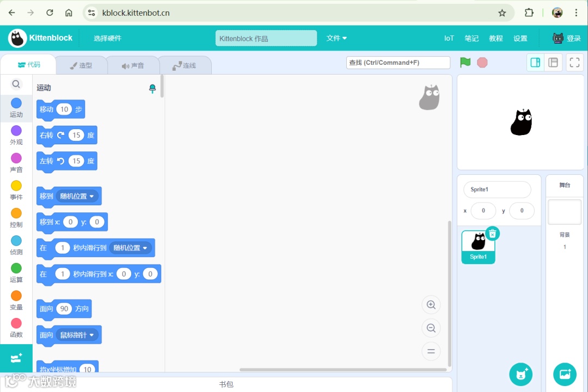Image resolution: width=588 pixels, height=392 pixels.
Task: Open the 书包 backpack panel
Action: 226,384
